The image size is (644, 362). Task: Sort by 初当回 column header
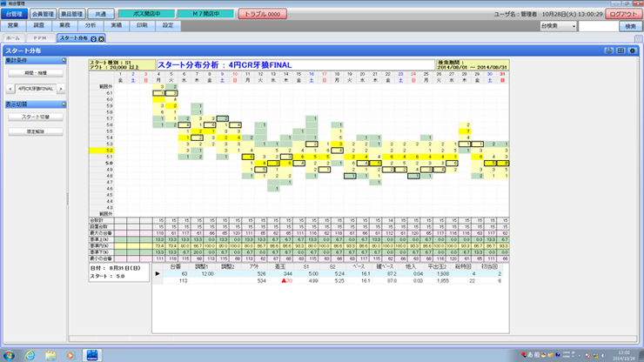tap(489, 266)
